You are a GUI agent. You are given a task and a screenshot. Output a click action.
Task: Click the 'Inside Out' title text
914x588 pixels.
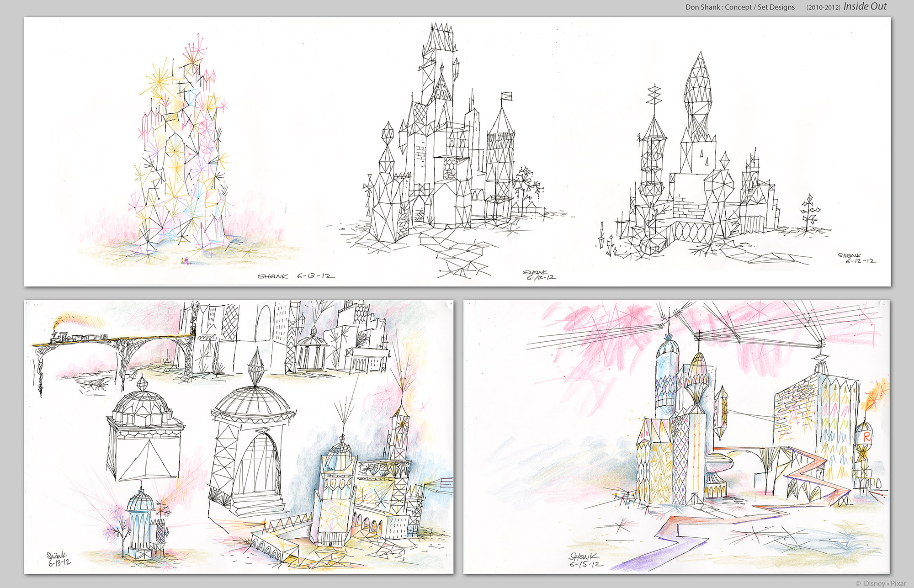pos(865,6)
